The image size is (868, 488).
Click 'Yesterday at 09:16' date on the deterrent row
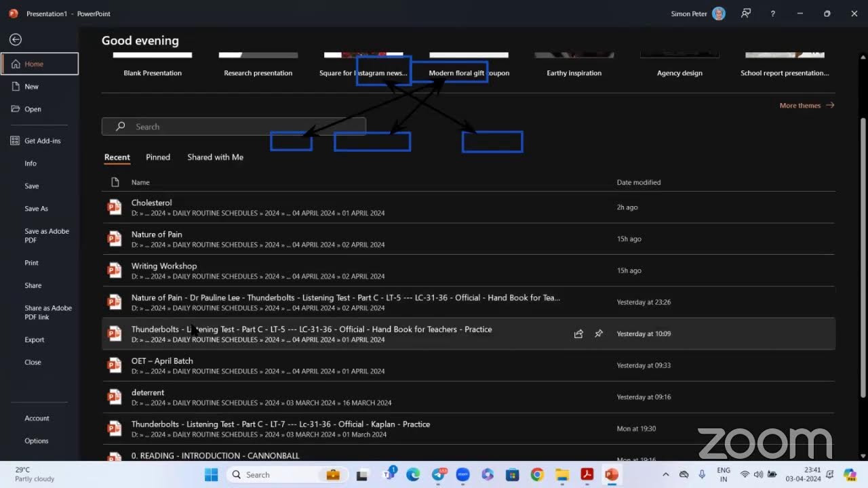pos(644,397)
